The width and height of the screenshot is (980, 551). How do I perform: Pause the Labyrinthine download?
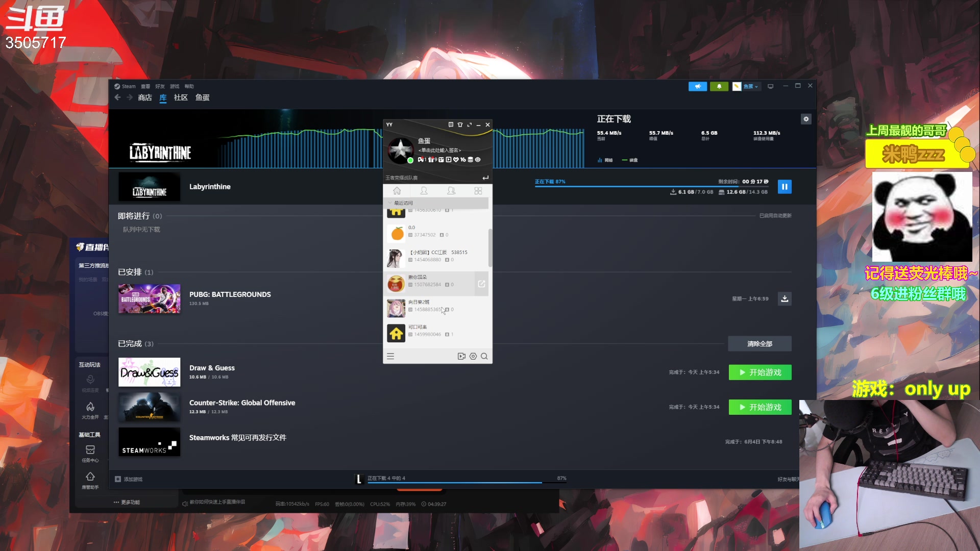pos(785,187)
